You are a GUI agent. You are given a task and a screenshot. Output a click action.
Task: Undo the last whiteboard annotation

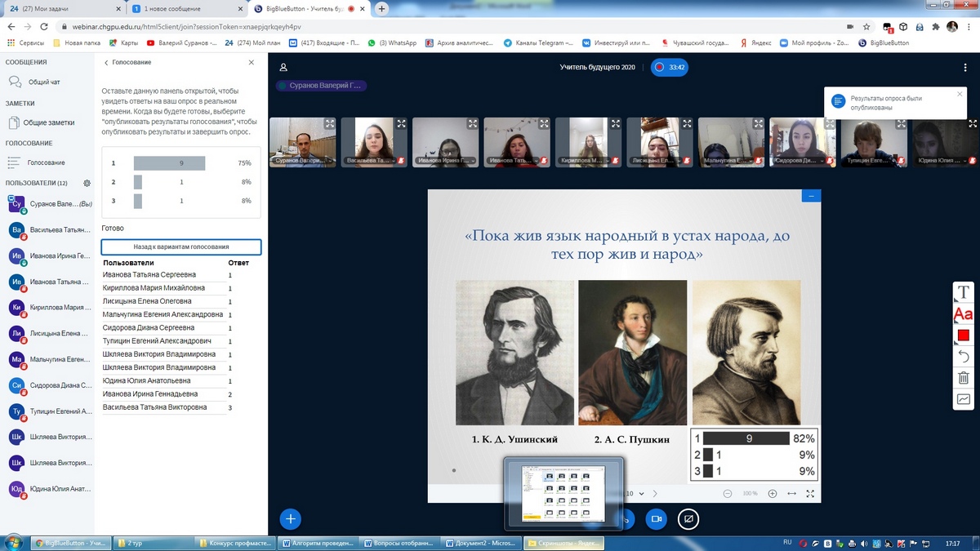[x=964, y=357]
